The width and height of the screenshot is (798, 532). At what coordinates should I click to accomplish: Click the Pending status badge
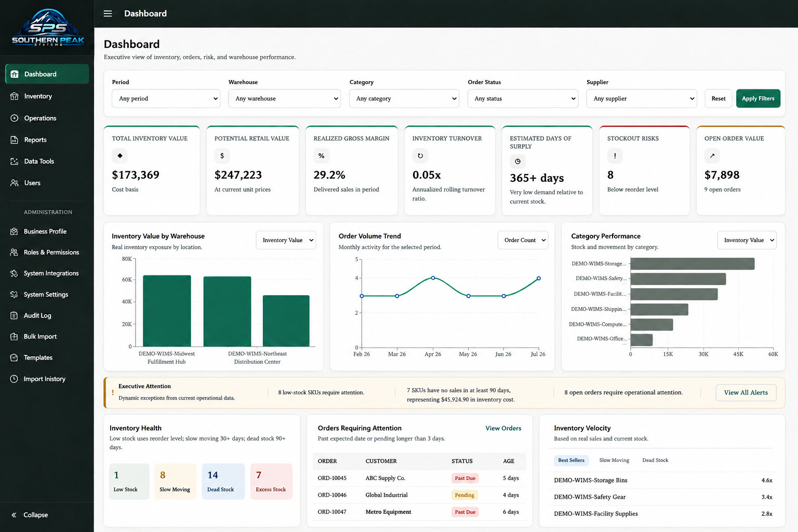(x=464, y=495)
